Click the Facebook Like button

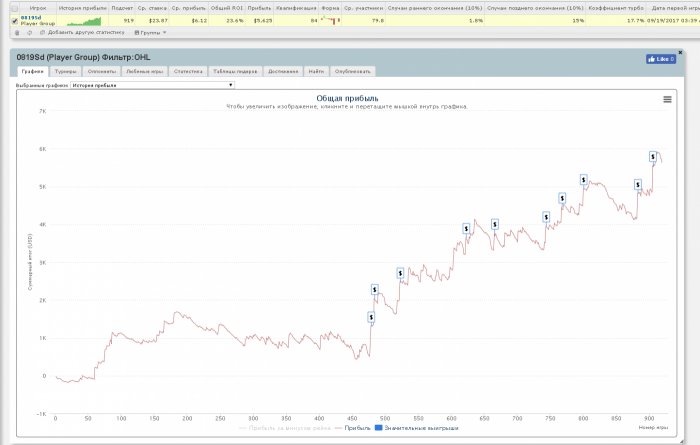click(660, 59)
